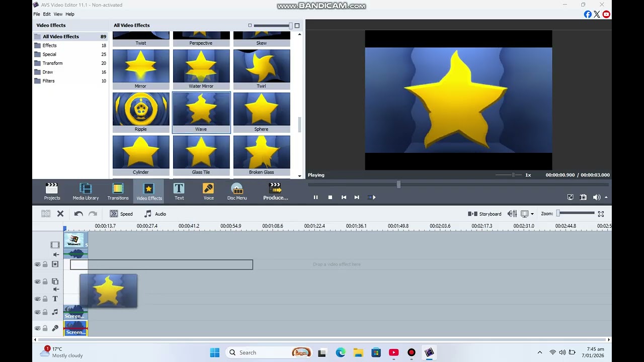
Task: Lock the music audio track
Action: [45, 312]
